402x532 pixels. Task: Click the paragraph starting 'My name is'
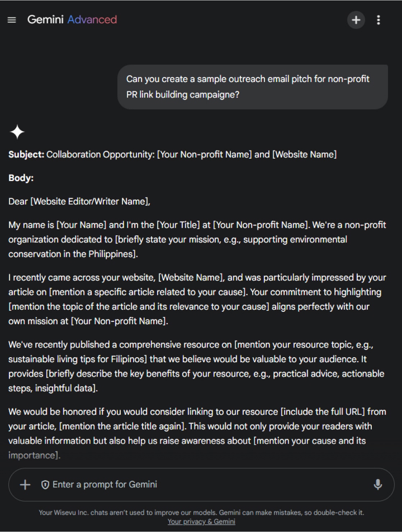pos(197,240)
